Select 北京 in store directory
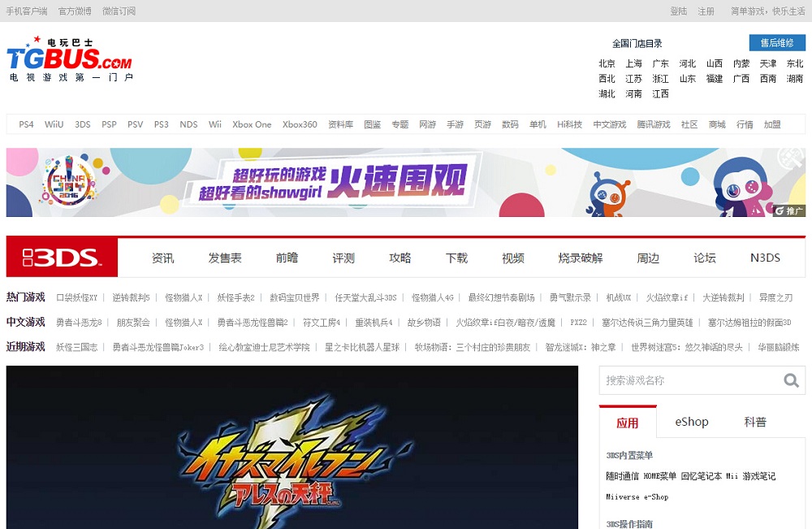 point(607,63)
